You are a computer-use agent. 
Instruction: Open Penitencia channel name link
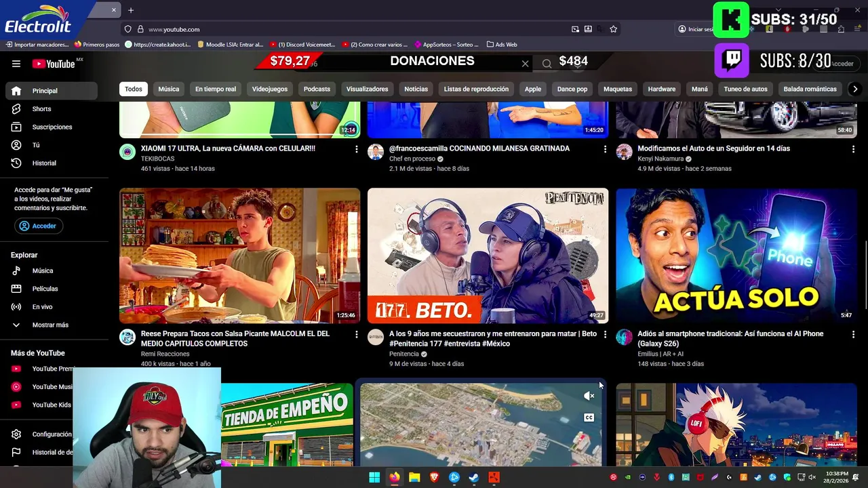click(x=404, y=354)
